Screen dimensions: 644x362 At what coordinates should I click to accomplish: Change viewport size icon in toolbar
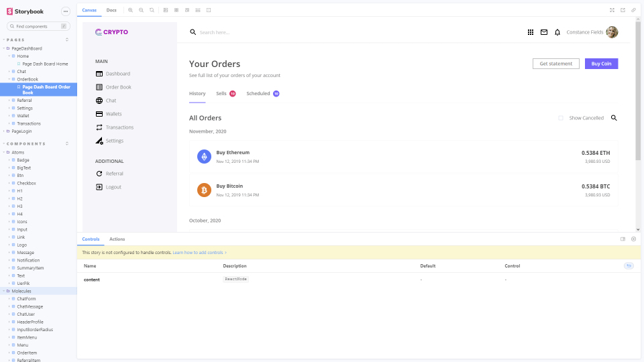point(187,10)
